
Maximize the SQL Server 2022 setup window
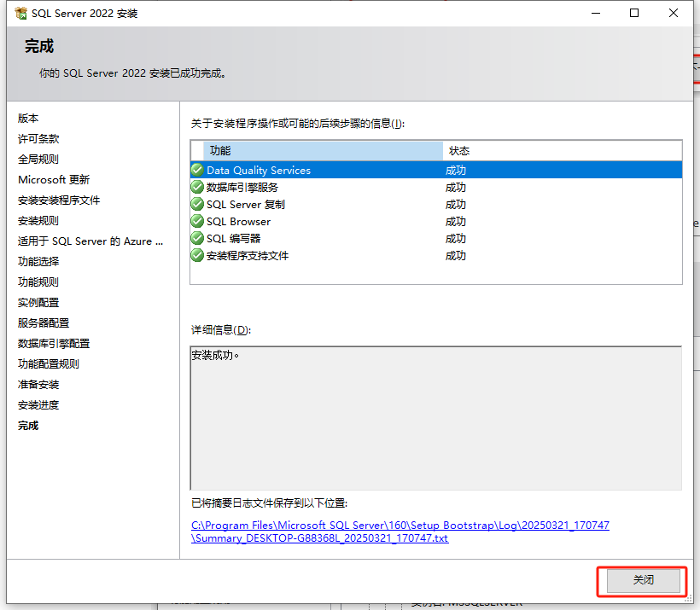pyautogui.click(x=634, y=14)
